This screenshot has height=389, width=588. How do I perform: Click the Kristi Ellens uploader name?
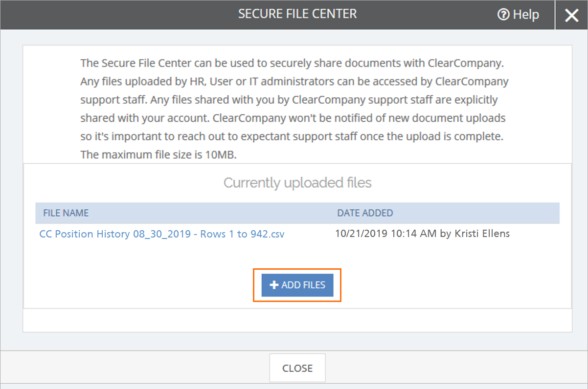point(482,234)
